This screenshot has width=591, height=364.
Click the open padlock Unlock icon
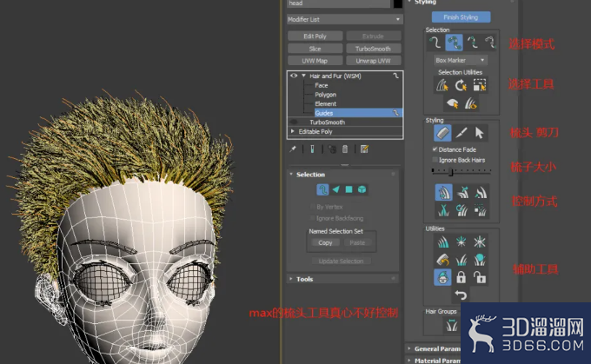point(480,278)
